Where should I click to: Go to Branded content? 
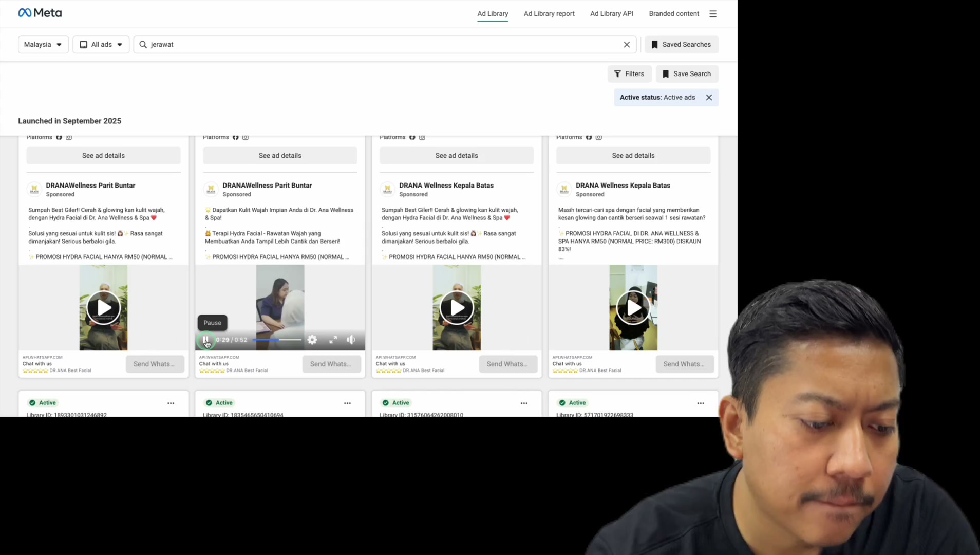pyautogui.click(x=674, y=14)
